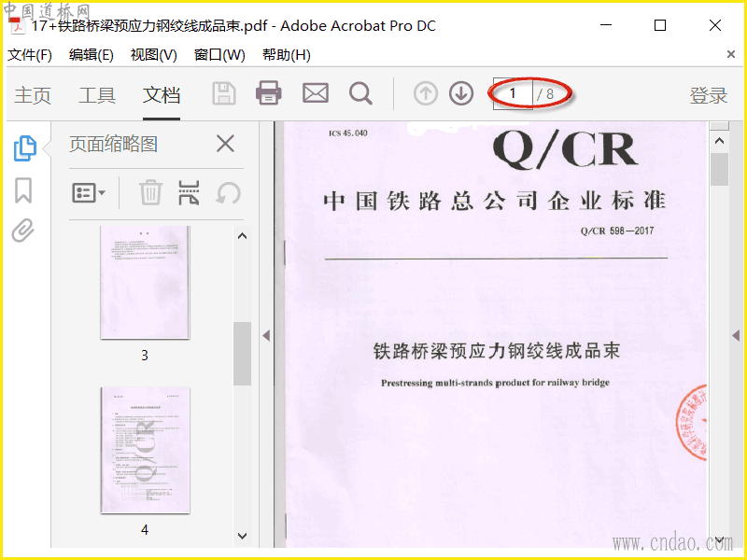The height and width of the screenshot is (560, 747).
Task: Open the Page Thumbnails sidebar icon
Action: coord(25,148)
